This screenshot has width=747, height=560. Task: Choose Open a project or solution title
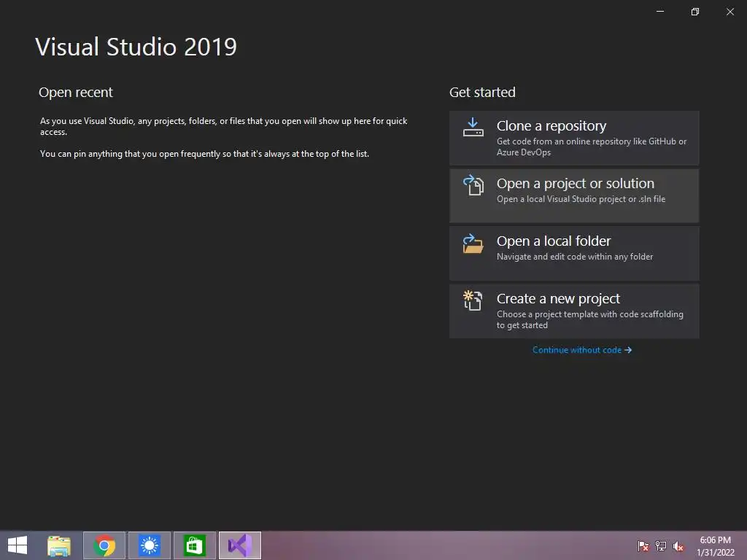pyautogui.click(x=576, y=183)
